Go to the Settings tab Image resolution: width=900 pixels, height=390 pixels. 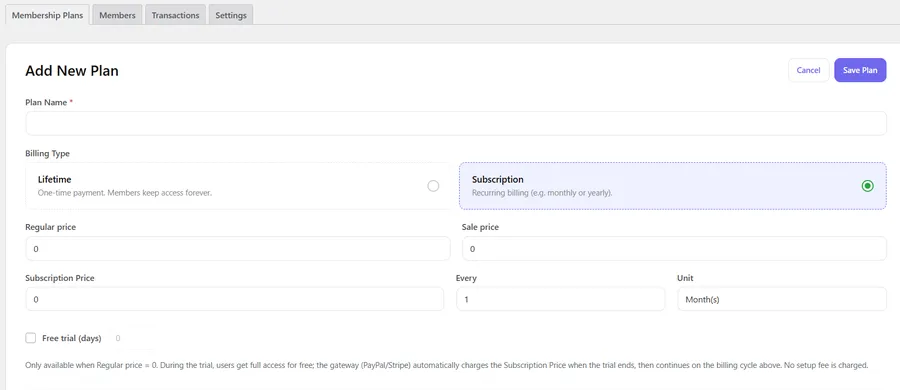(x=231, y=15)
